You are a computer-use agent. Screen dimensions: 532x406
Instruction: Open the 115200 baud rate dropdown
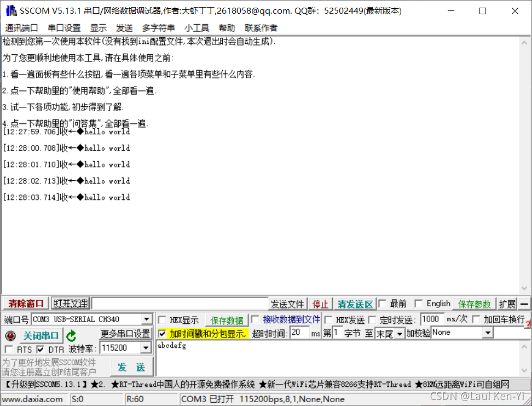146,347
